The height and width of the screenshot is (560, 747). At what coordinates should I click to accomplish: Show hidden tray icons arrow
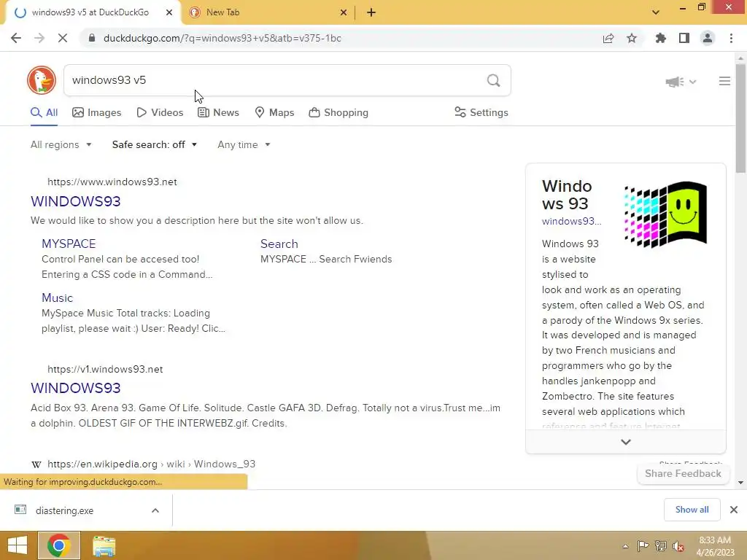point(625,546)
